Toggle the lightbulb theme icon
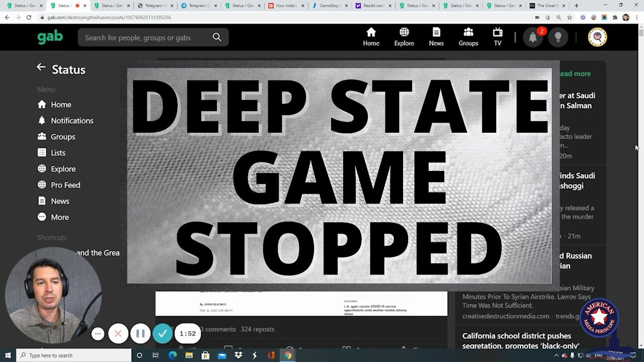 pos(558,37)
